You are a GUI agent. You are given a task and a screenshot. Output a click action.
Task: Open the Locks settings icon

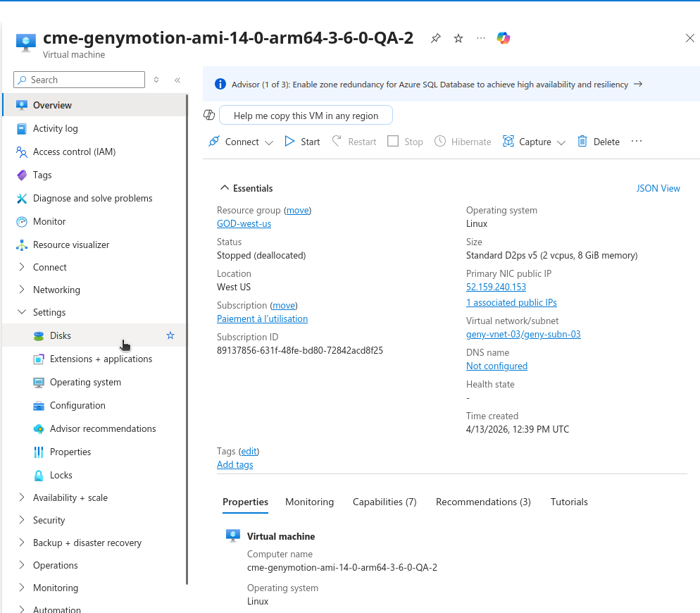point(39,475)
